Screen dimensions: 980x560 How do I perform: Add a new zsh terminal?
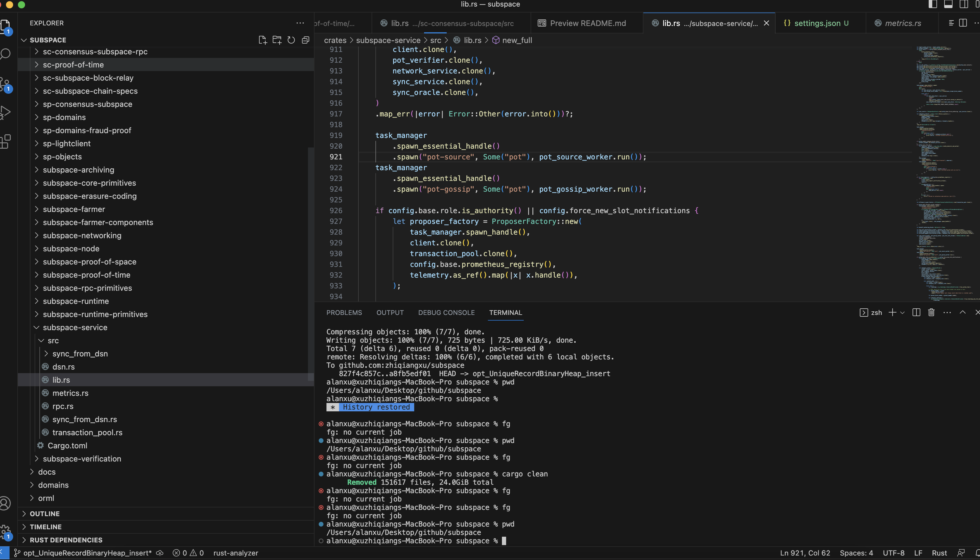[x=892, y=312]
